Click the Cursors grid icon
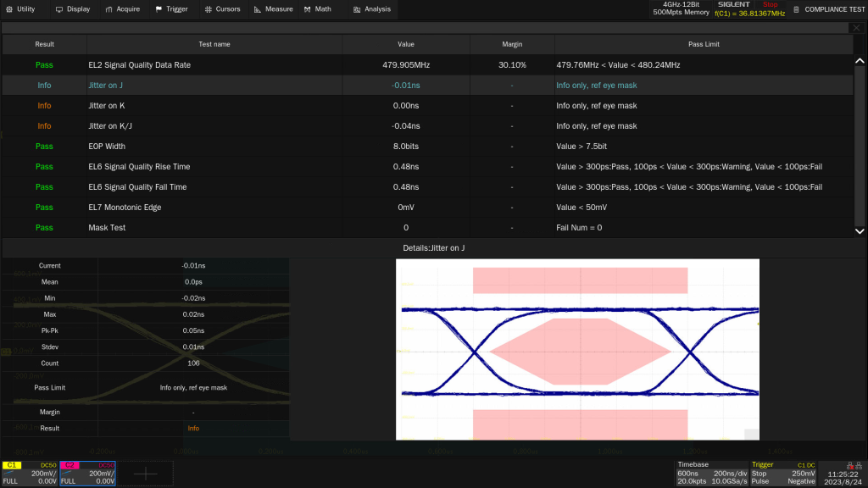Viewport: 868px width, 488px height. tap(209, 9)
